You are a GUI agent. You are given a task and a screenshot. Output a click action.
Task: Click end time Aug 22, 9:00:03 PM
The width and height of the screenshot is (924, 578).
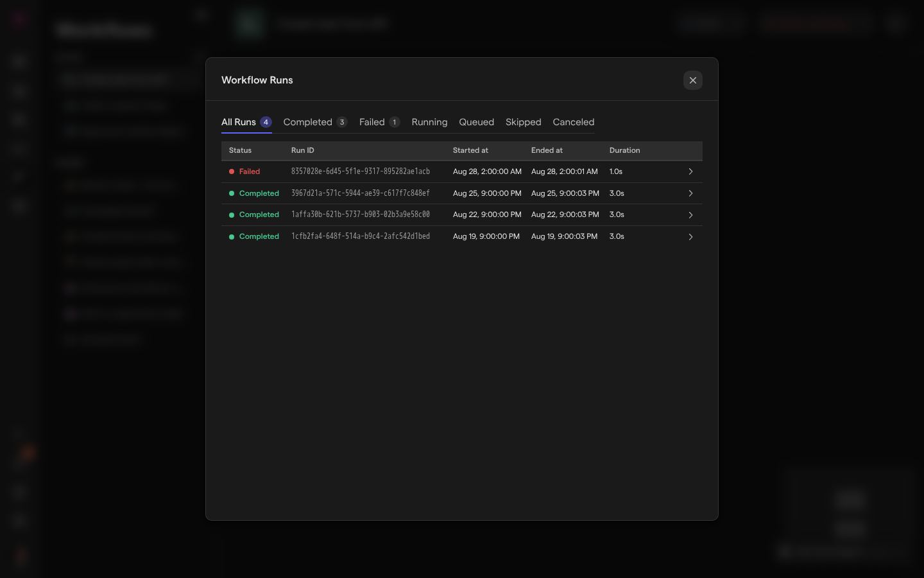[565, 215]
